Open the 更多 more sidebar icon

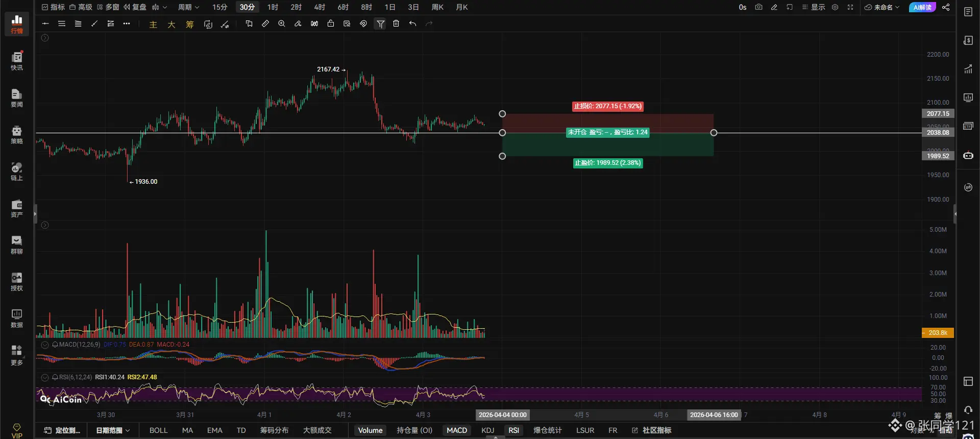coord(17,355)
